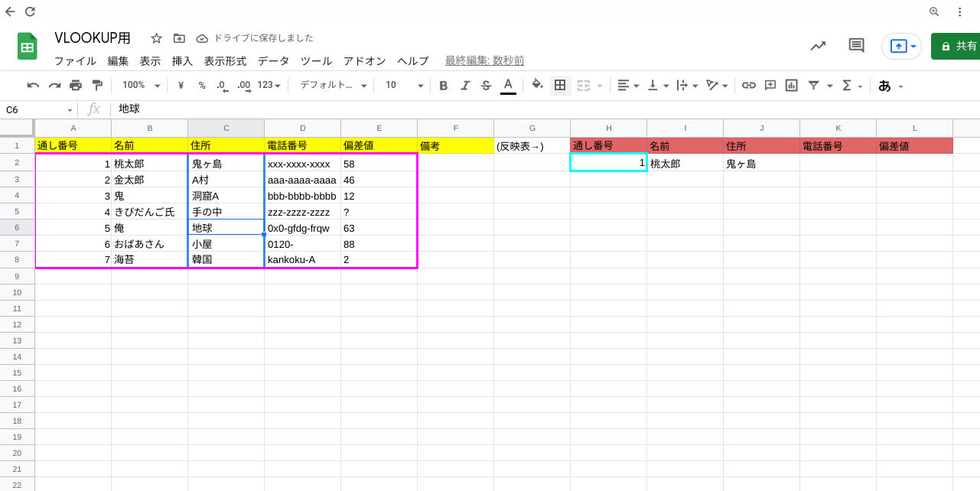The height and width of the screenshot is (491, 980).
Task: Apply currency format icon
Action: (x=179, y=85)
